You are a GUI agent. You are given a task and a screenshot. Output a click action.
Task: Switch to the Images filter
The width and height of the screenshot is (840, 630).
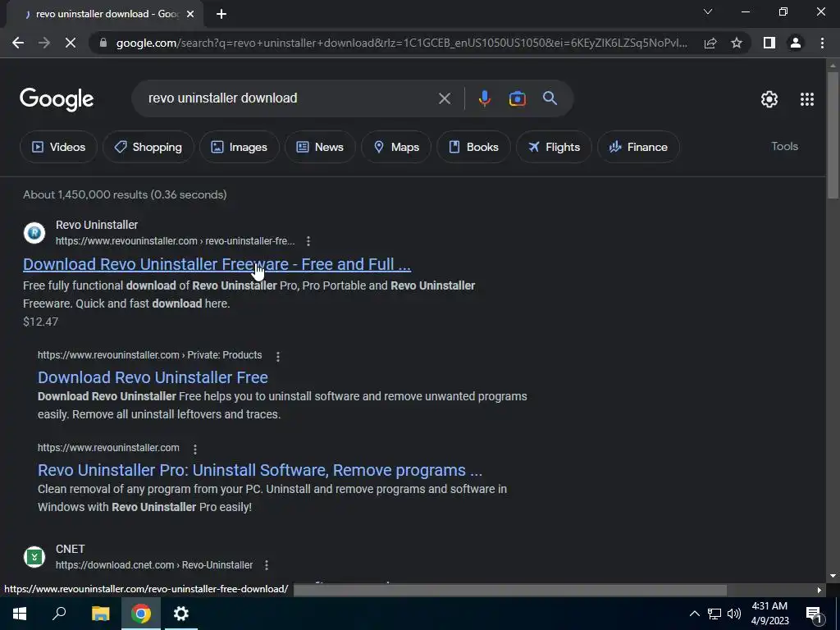240,147
